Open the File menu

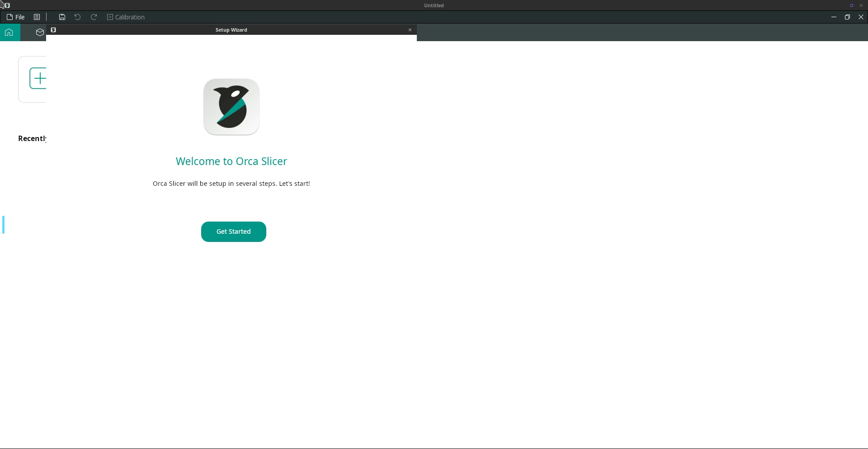pyautogui.click(x=16, y=17)
